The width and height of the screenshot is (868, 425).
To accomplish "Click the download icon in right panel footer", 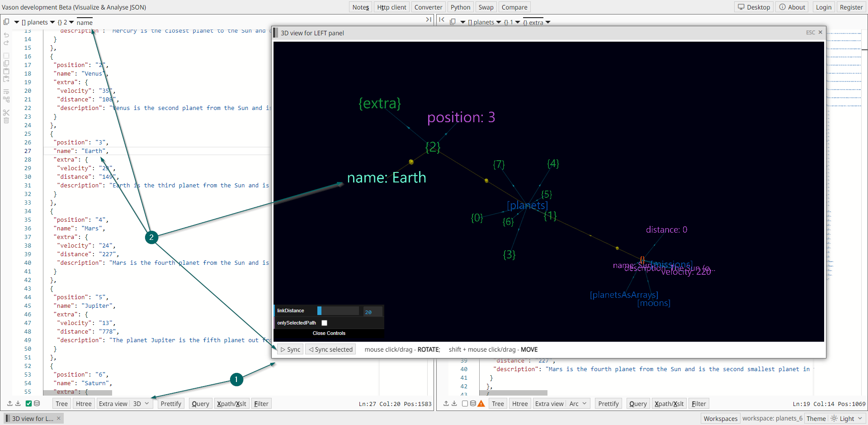I will [x=454, y=403].
